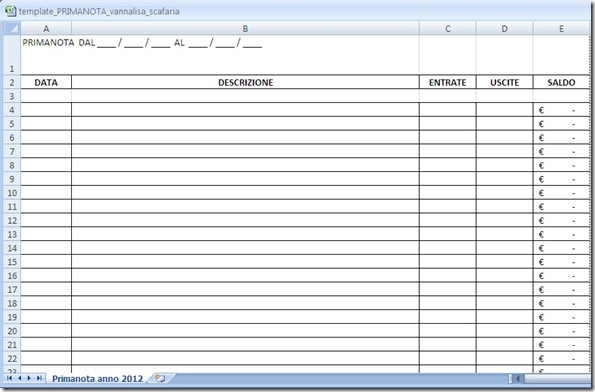Image resolution: width=595 pixels, height=392 pixels.
Task: Select row 15 header
Action: [x=12, y=262]
